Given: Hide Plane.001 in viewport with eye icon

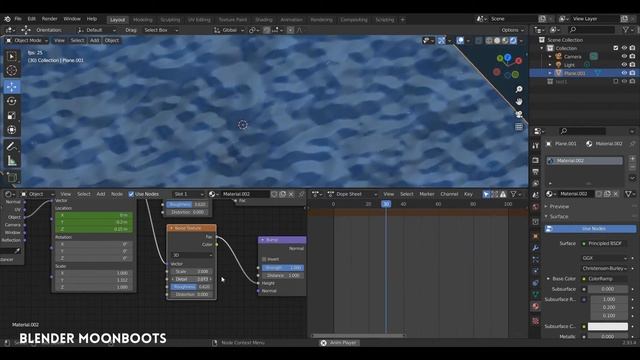Looking at the screenshot, I should (x=624, y=73).
